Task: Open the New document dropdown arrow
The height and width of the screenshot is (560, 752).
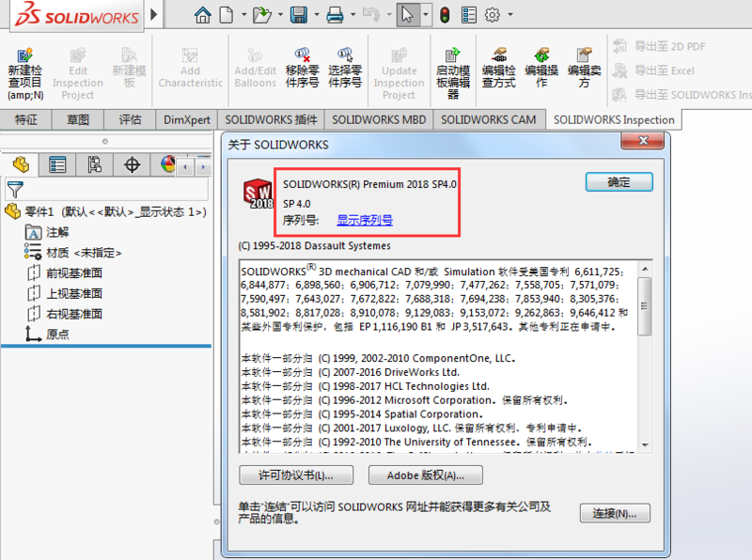Action: coord(243,15)
